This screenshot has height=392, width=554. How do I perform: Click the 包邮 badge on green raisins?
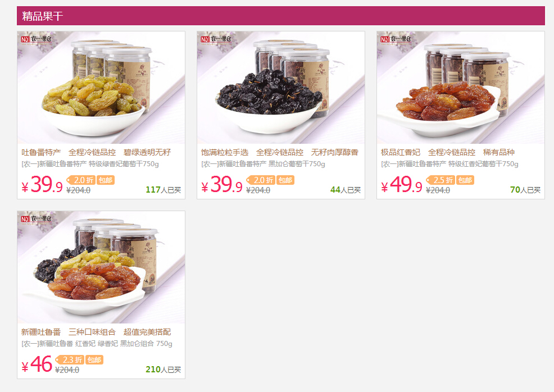[x=105, y=180]
